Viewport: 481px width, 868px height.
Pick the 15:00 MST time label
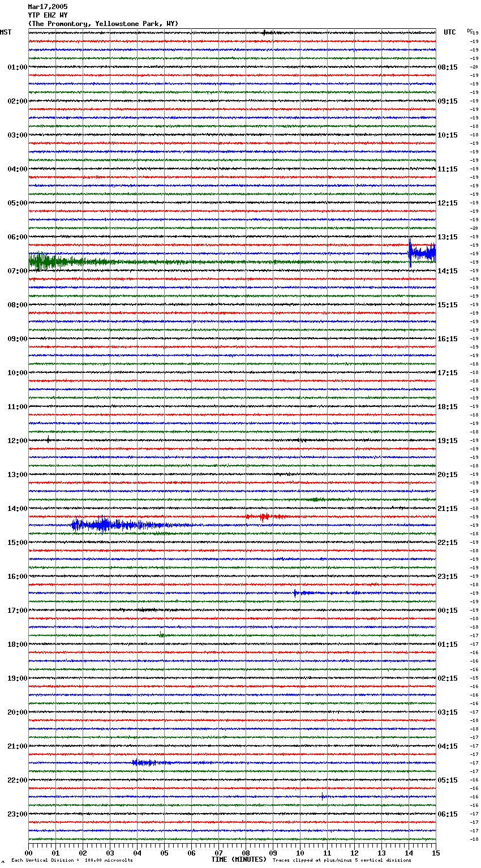pos(17,543)
